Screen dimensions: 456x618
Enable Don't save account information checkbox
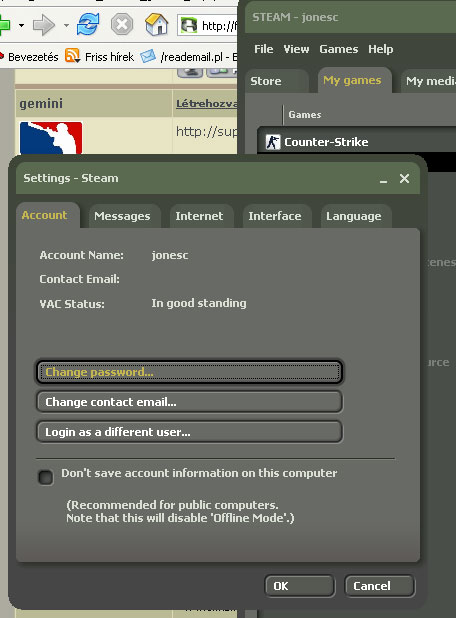click(46, 477)
